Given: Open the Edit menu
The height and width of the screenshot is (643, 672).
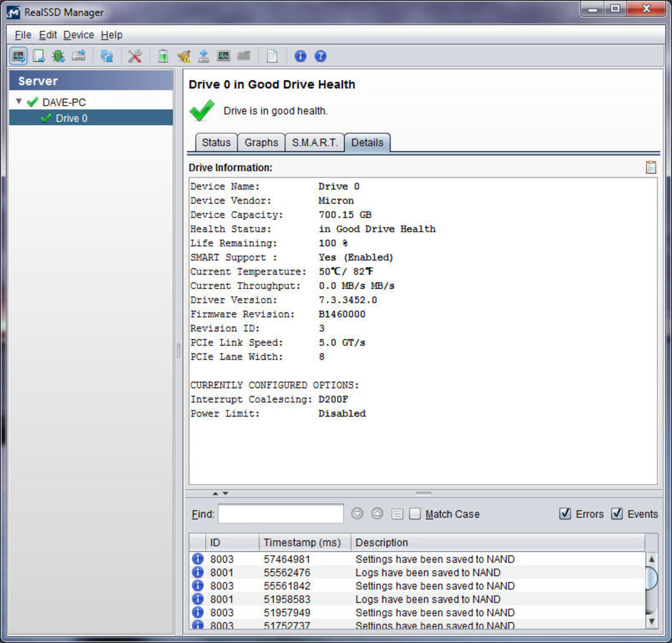Looking at the screenshot, I should 48,34.
